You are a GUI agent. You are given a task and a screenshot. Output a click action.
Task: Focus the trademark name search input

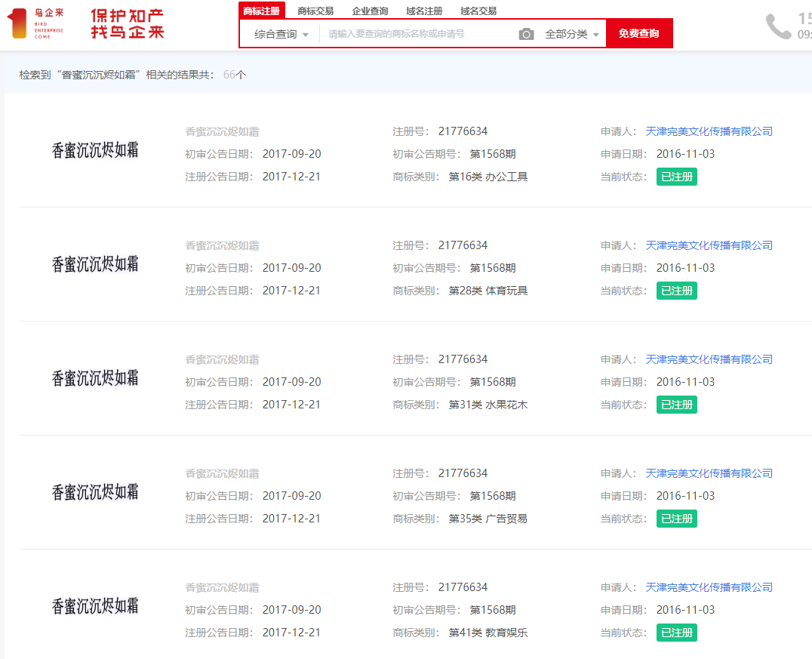[418, 34]
